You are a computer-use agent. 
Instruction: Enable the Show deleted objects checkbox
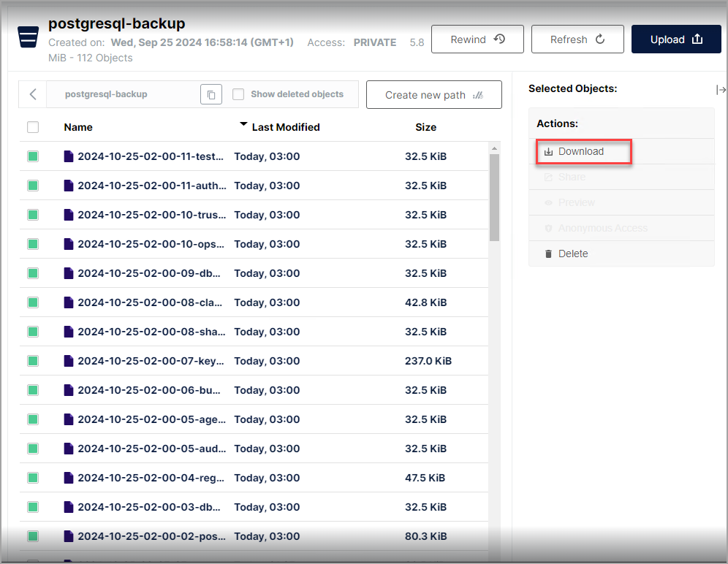point(238,94)
